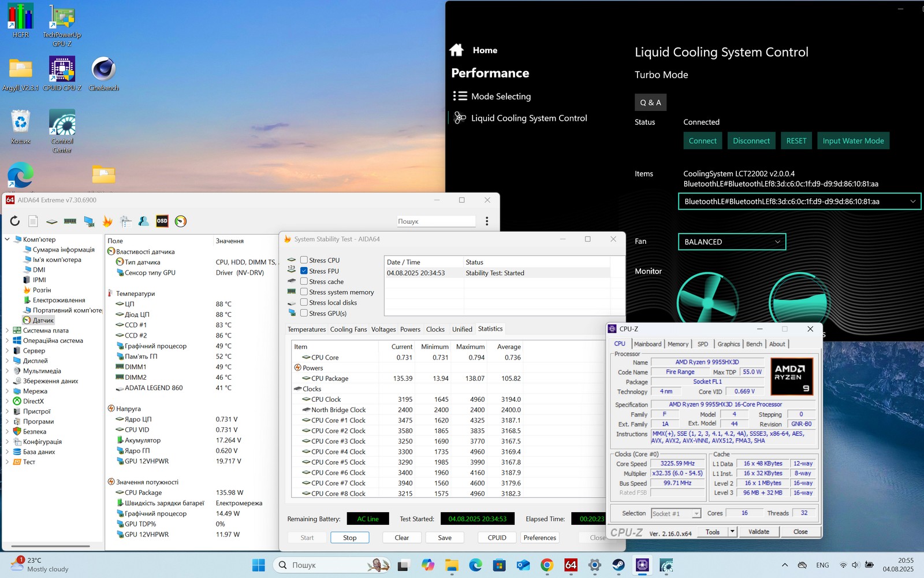Screen dimensions: 924x578
Task: Click the CPU chip icon in AIDA64 toolbar
Action: click(51, 221)
